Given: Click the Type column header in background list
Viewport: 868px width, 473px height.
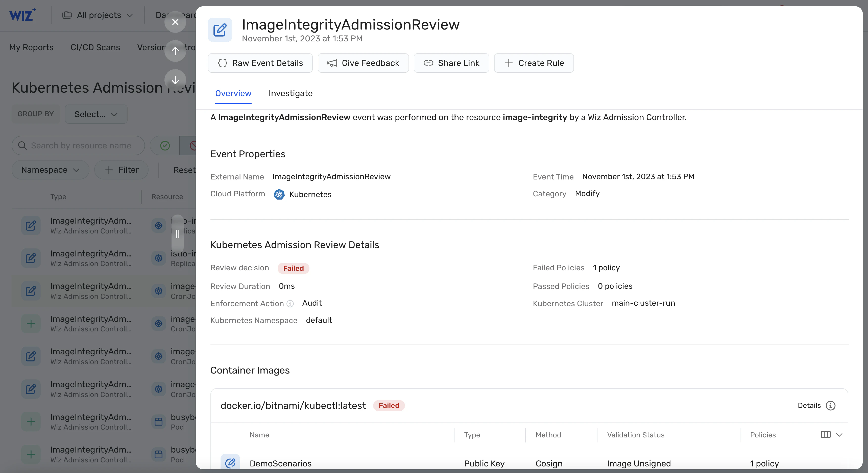Looking at the screenshot, I should 58,197.
